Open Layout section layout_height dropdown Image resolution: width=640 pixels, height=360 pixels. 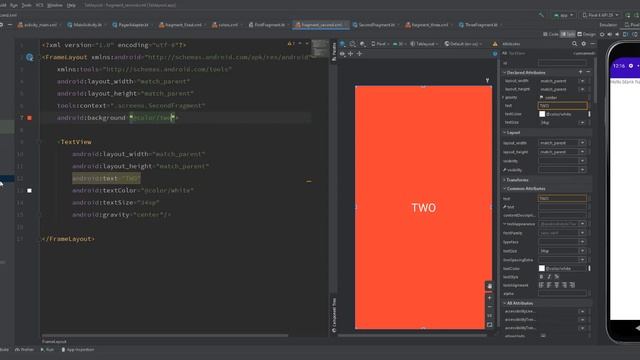[x=582, y=152]
